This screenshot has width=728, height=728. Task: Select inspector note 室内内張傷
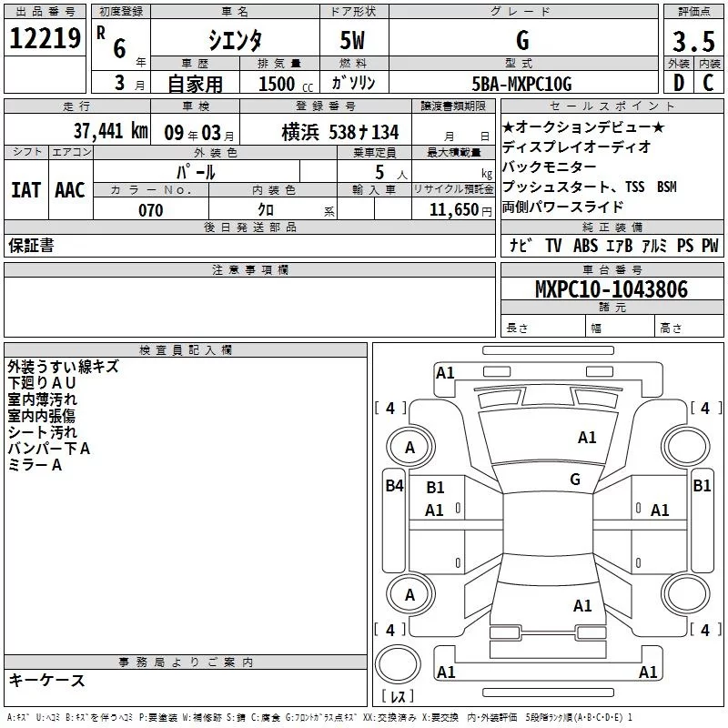pos(41,416)
